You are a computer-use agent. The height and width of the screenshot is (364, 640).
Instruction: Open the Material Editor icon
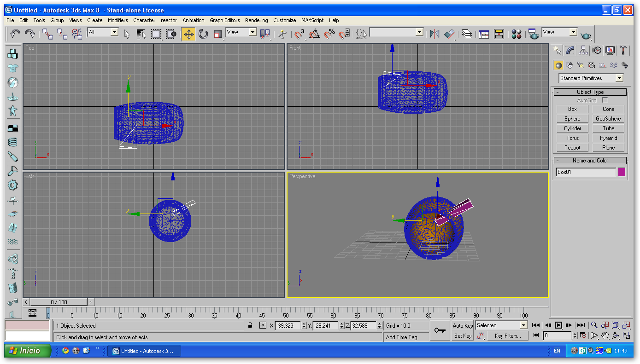[517, 34]
